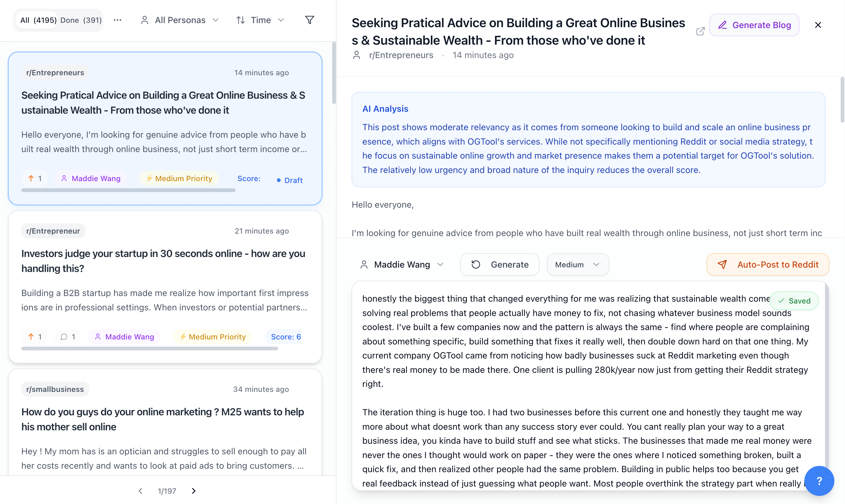Image resolution: width=845 pixels, height=504 pixels.
Task: Open the All Personas dropdown
Action: pyautogui.click(x=180, y=20)
